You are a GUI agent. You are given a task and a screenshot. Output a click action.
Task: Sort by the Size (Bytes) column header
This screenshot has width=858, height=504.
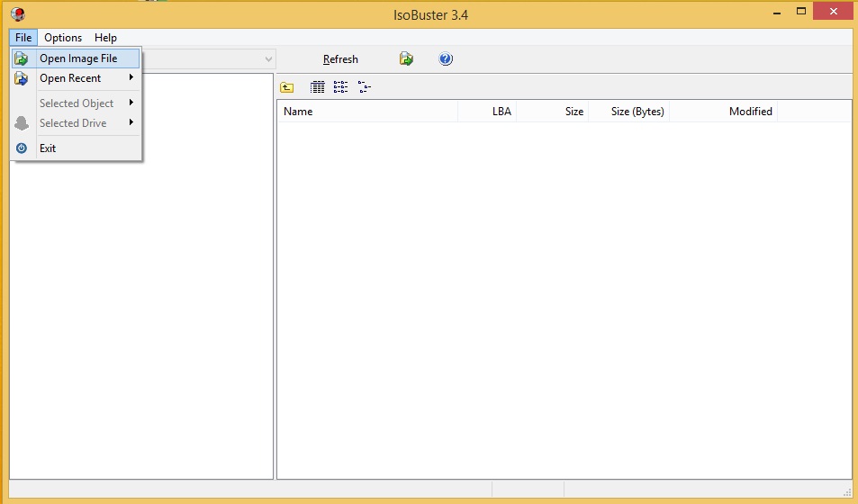(628, 112)
